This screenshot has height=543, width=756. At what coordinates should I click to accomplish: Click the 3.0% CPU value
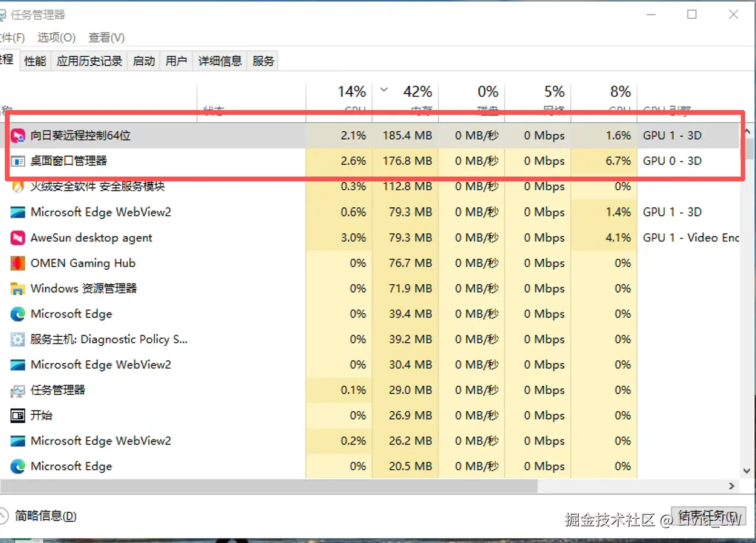(x=354, y=238)
